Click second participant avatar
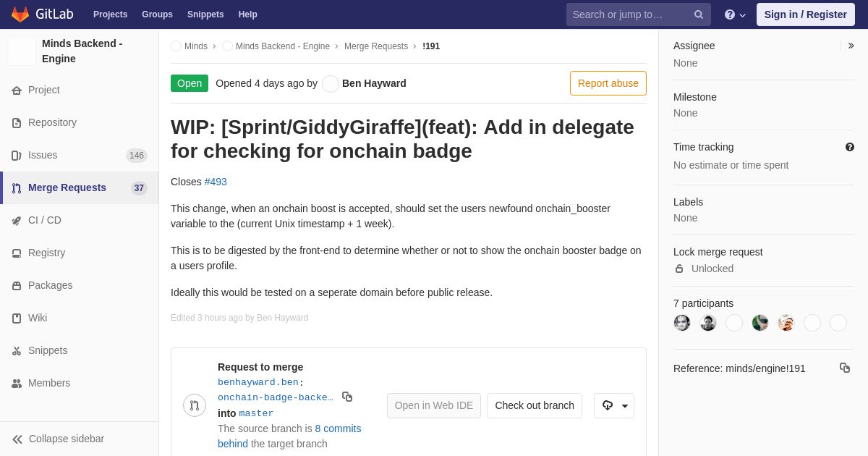868x456 pixels. (x=708, y=323)
